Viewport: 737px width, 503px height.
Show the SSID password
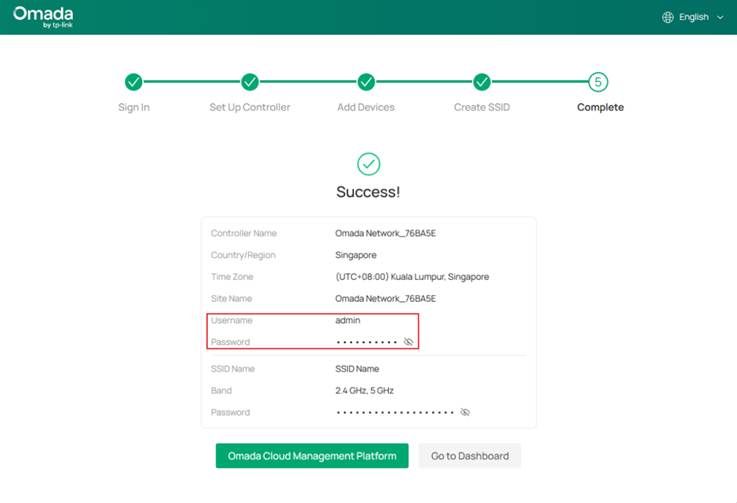pos(465,412)
